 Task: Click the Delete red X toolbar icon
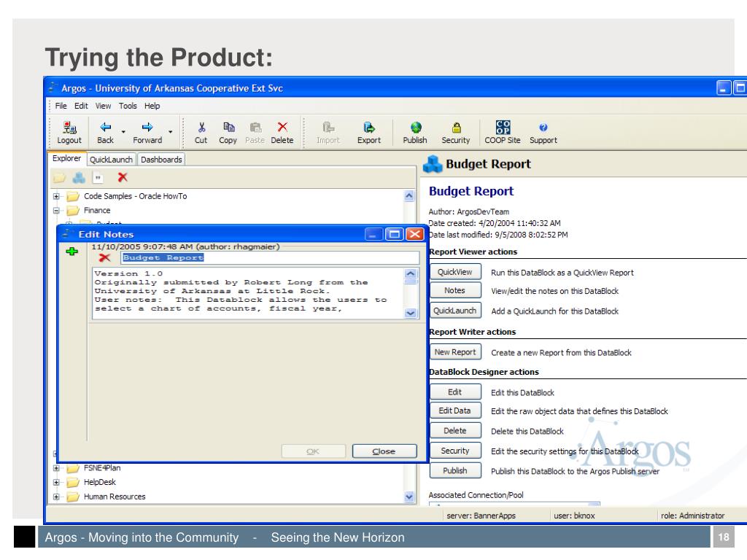pyautogui.click(x=282, y=127)
